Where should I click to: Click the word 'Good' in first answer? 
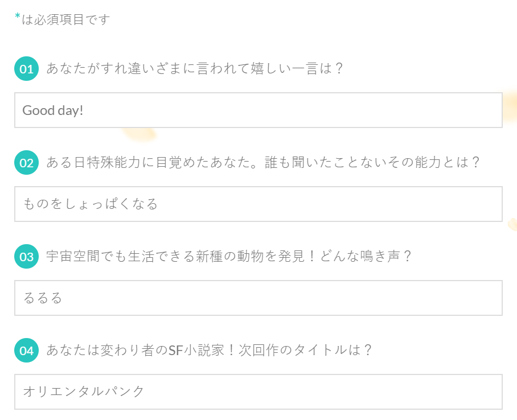38,110
